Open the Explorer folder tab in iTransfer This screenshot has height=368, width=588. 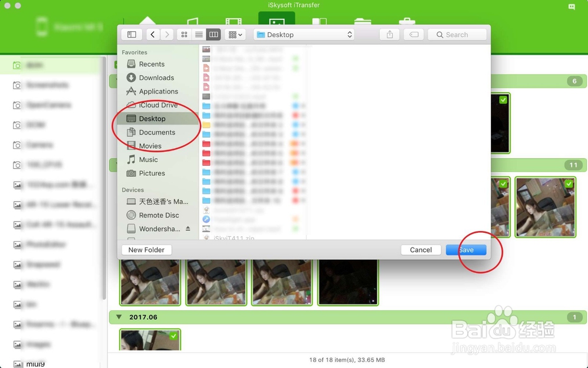point(363,21)
